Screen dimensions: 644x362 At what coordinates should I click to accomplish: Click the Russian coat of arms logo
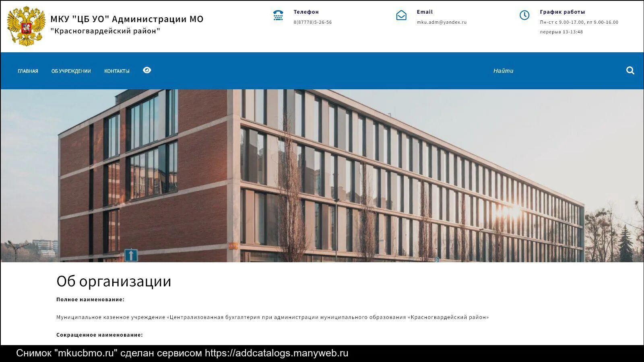tap(26, 26)
